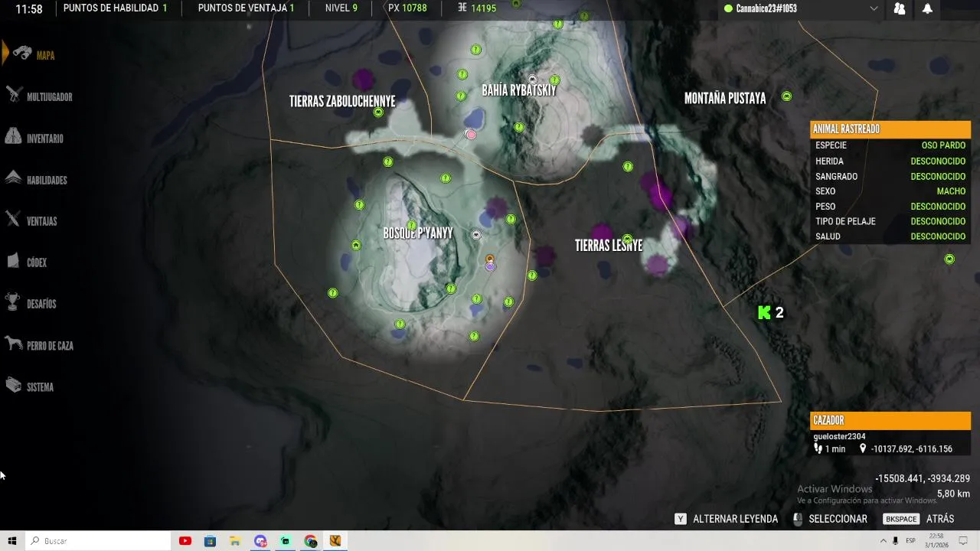Image resolution: width=980 pixels, height=551 pixels.
Task: Click the Animal rastreado panel header
Action: [x=890, y=129]
